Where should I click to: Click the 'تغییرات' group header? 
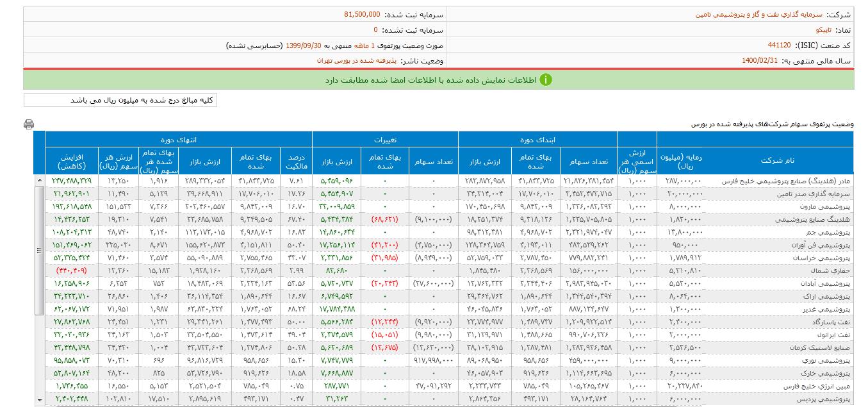click(x=385, y=139)
